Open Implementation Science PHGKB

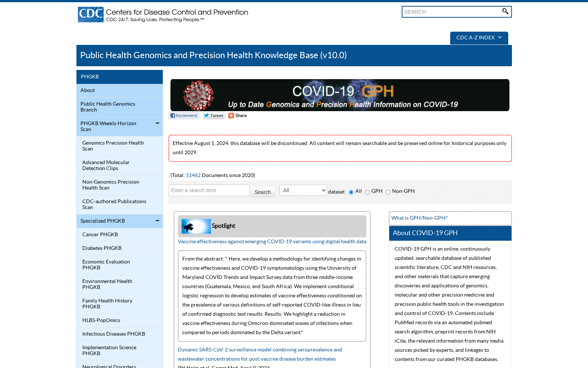coord(119,351)
